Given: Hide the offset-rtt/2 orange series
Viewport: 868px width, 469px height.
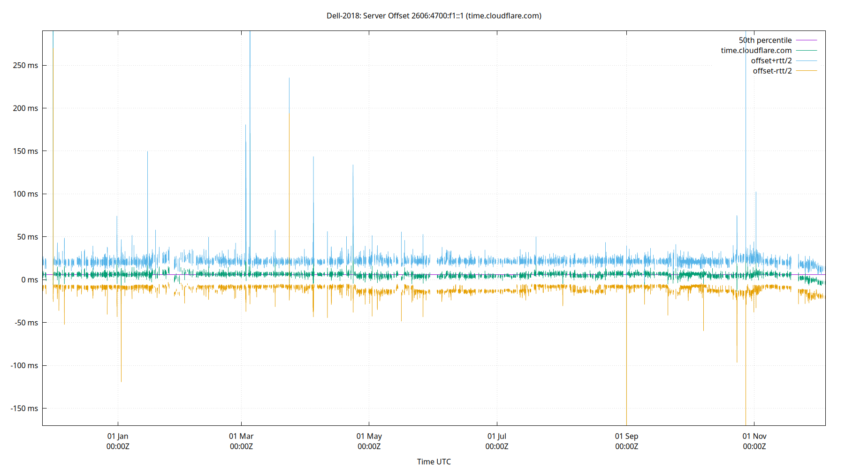Looking at the screenshot, I should [x=771, y=70].
